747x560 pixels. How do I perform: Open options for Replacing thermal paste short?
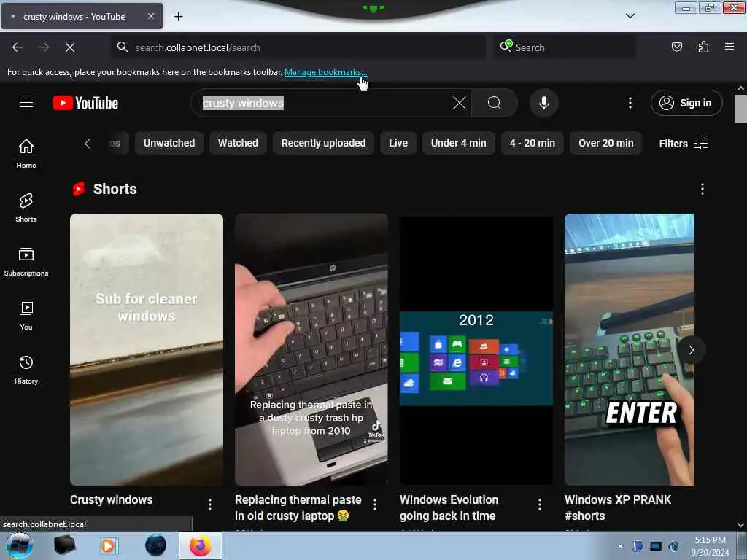[x=375, y=505]
